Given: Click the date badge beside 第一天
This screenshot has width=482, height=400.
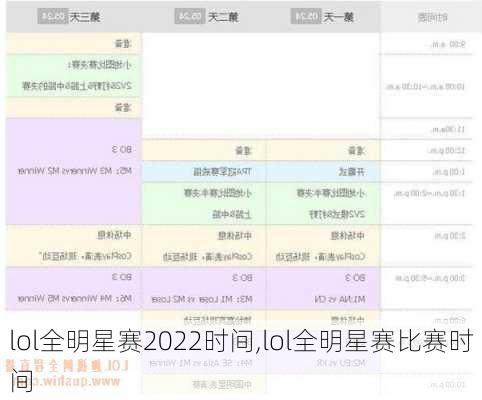Looking at the screenshot, I should 306,17.
